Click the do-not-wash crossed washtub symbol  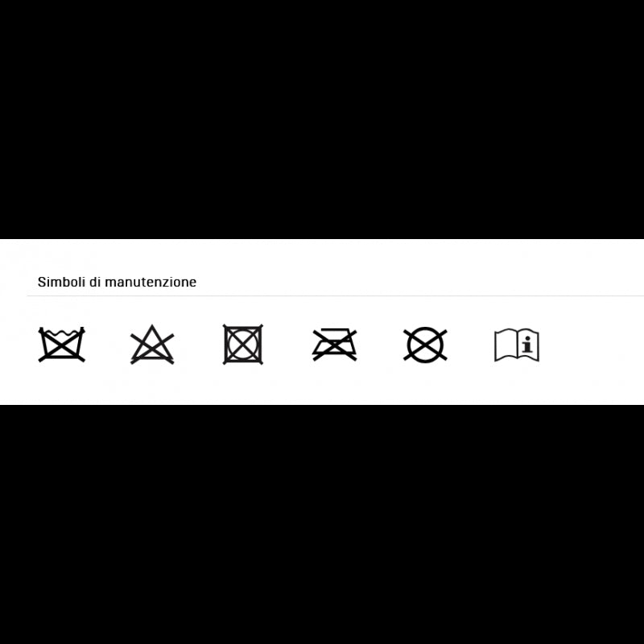pos(62,345)
